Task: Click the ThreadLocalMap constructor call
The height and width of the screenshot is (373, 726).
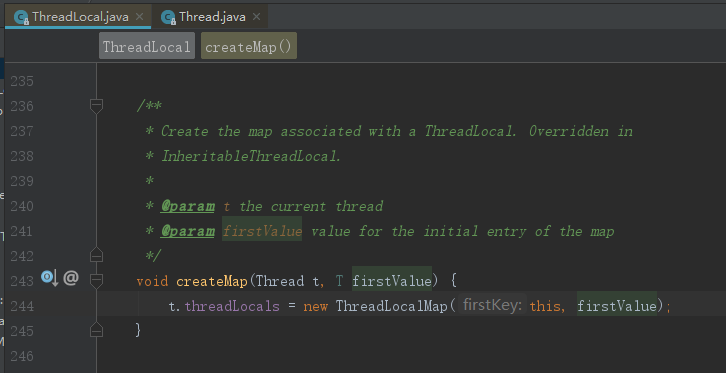Action: pos(391,306)
